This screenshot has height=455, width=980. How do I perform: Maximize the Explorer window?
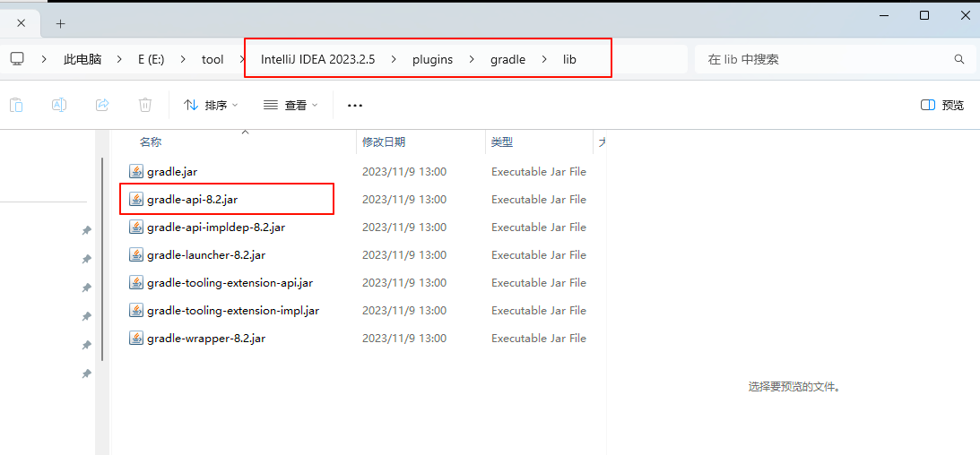[924, 15]
